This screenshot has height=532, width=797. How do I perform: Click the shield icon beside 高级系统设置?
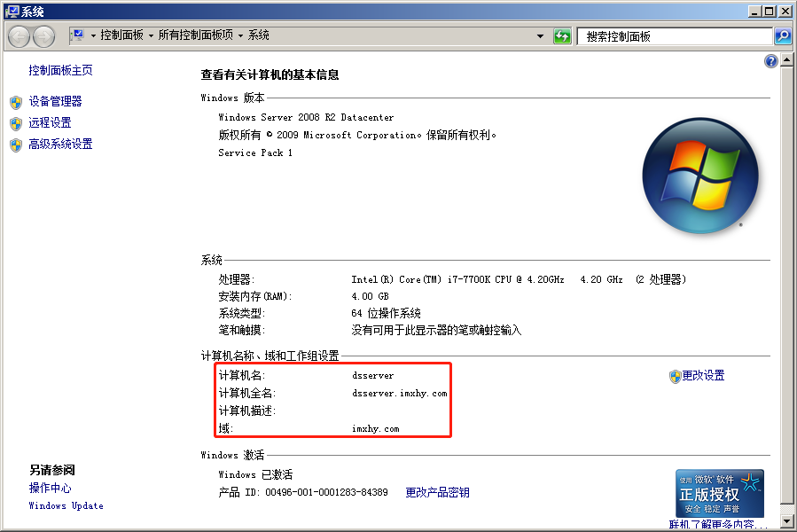(16, 145)
